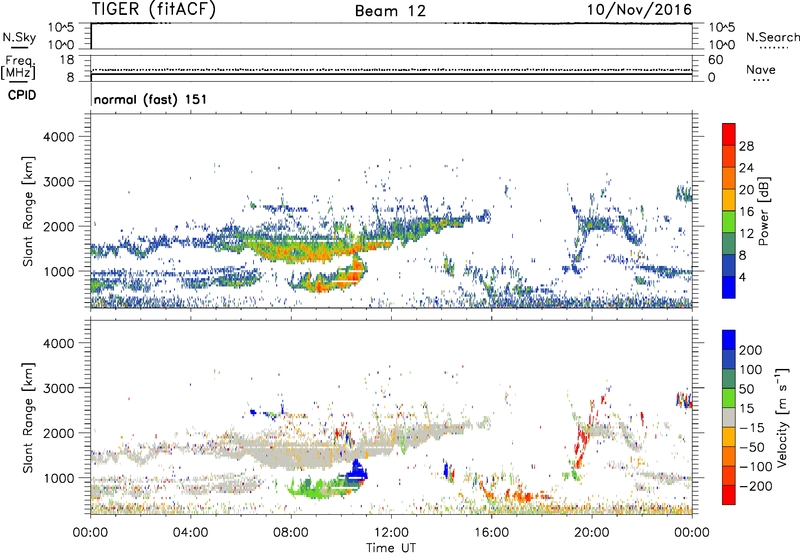Click the Power [dB] colorbar label
Screen dimensions: 800x554
pyautogui.click(x=763, y=211)
